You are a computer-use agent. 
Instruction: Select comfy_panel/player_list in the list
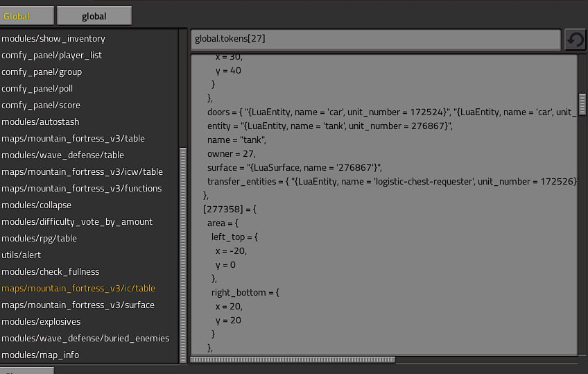(52, 55)
